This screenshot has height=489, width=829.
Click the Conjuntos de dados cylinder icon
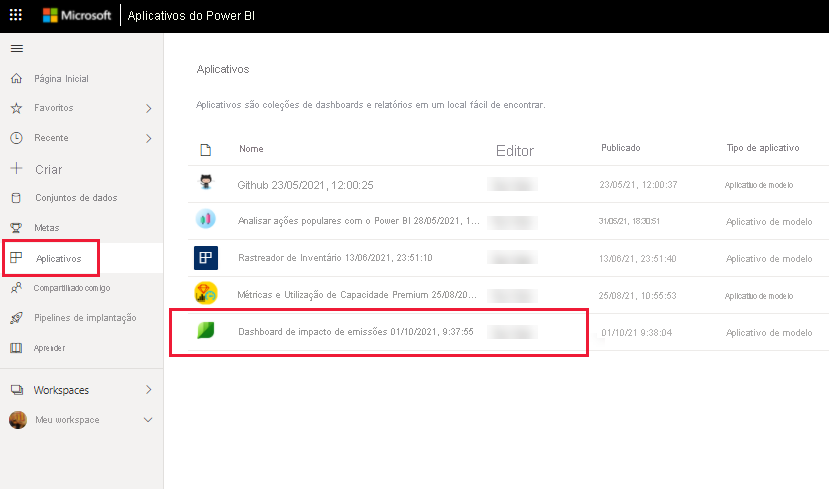(x=16, y=198)
